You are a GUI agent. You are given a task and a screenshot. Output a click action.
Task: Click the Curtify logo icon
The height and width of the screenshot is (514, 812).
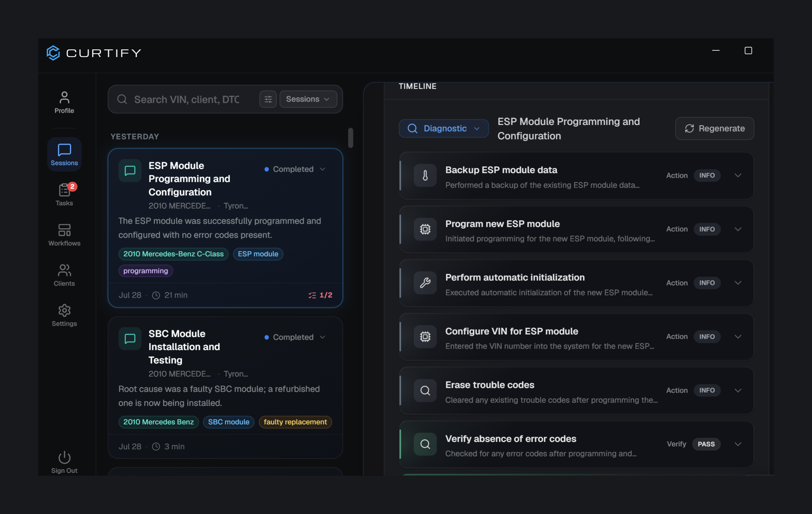pos(53,53)
